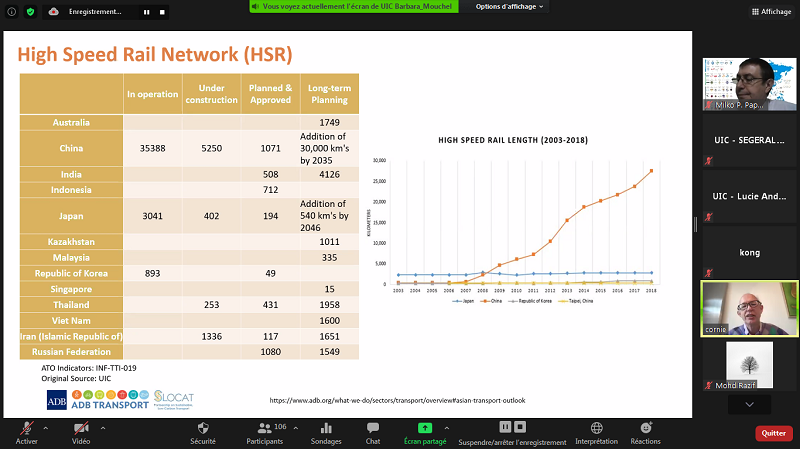Unmute microphone with the Activer button
Screen dimensions: 800x449
pyautogui.click(x=26, y=428)
